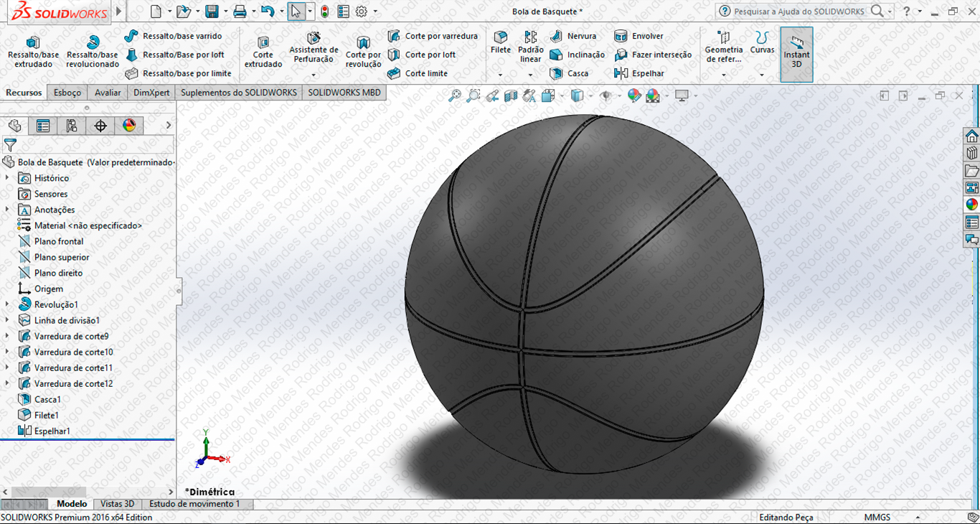Screen dimensions: 980x524
Task: Open View Settings monitor icon
Action: 682,95
